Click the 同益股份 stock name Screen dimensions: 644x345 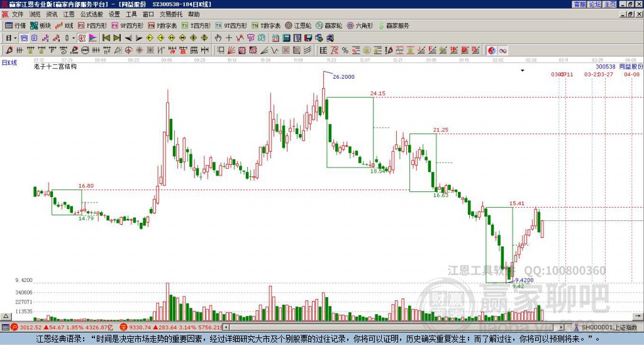(631, 66)
